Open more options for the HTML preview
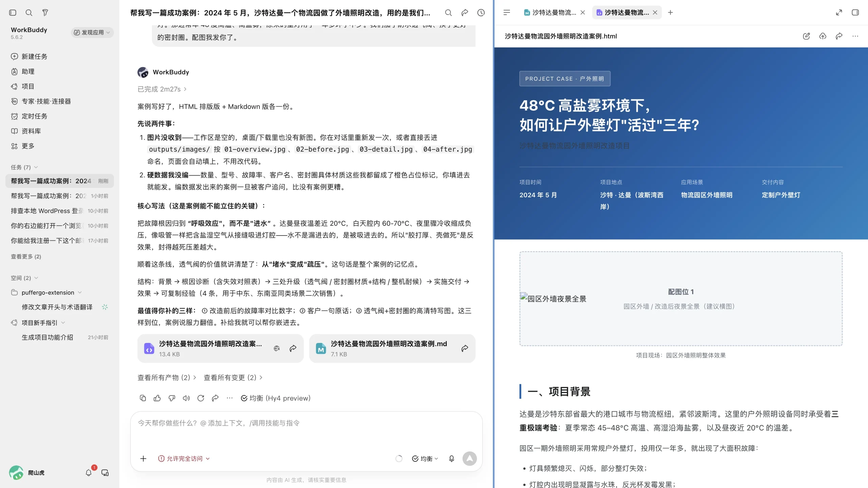 [x=855, y=36]
